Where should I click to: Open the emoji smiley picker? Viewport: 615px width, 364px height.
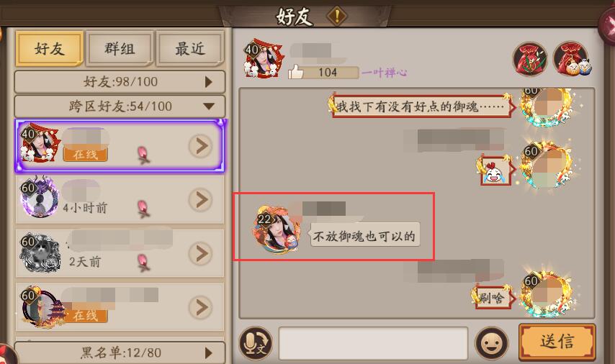[492, 343]
